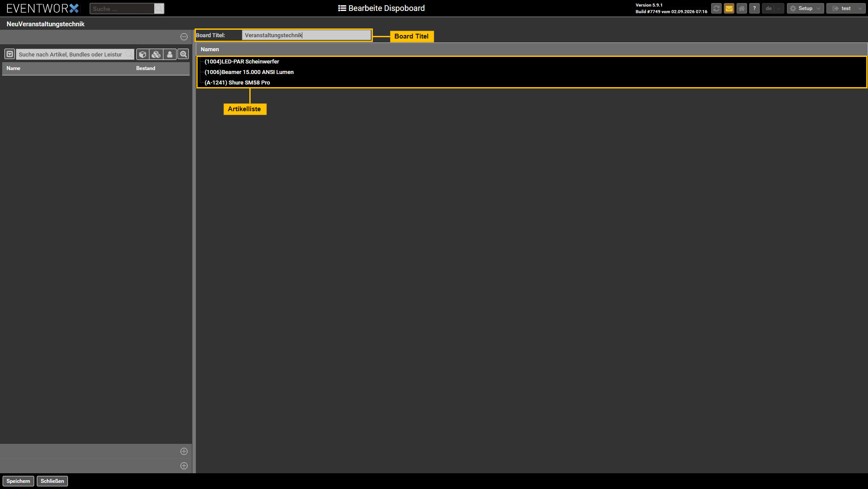Click the Schließen button

52,481
